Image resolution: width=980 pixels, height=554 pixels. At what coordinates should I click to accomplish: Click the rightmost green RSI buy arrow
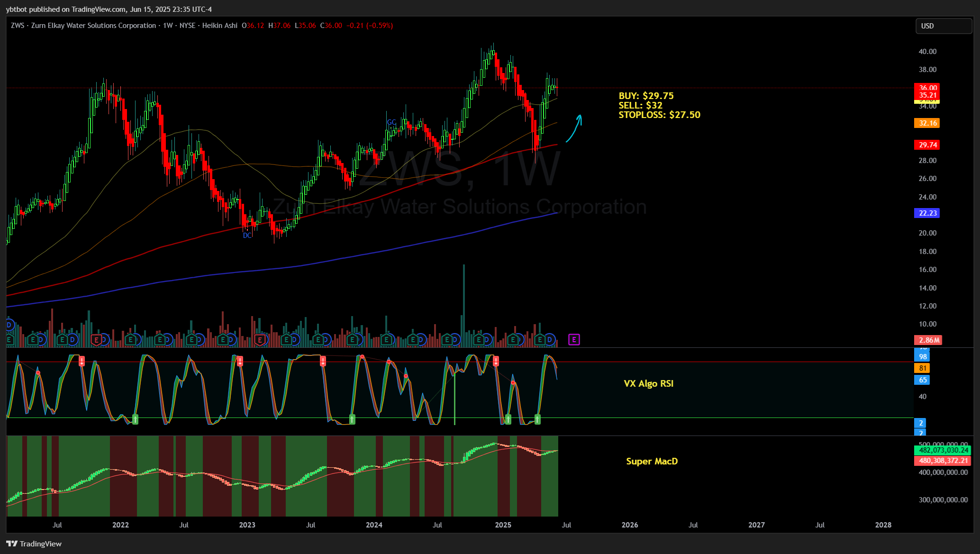(537, 419)
